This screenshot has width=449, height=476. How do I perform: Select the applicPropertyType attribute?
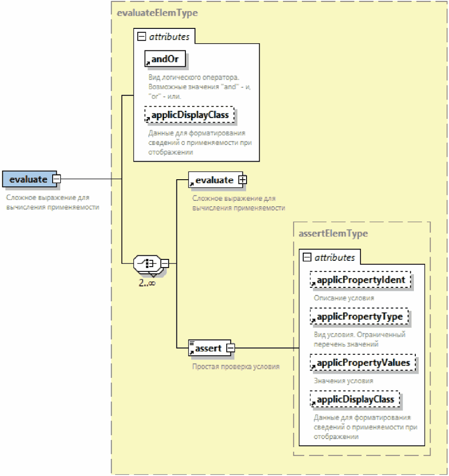click(359, 317)
